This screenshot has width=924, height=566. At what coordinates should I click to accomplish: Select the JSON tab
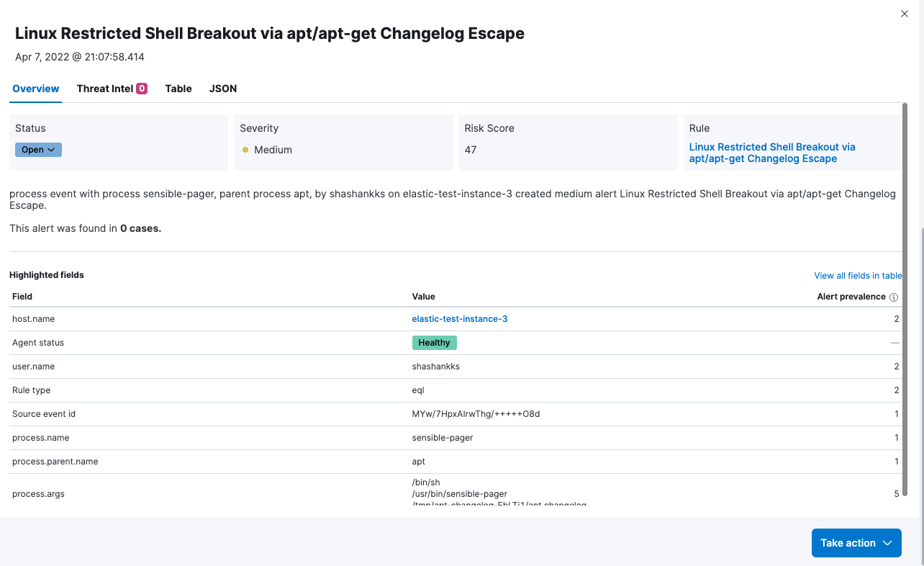223,89
